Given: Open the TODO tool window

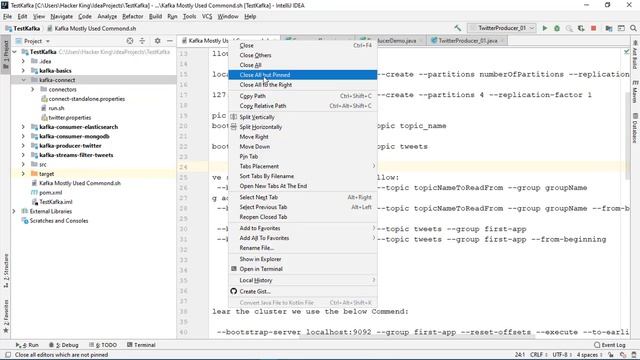Looking at the screenshot, I should coord(103,345).
